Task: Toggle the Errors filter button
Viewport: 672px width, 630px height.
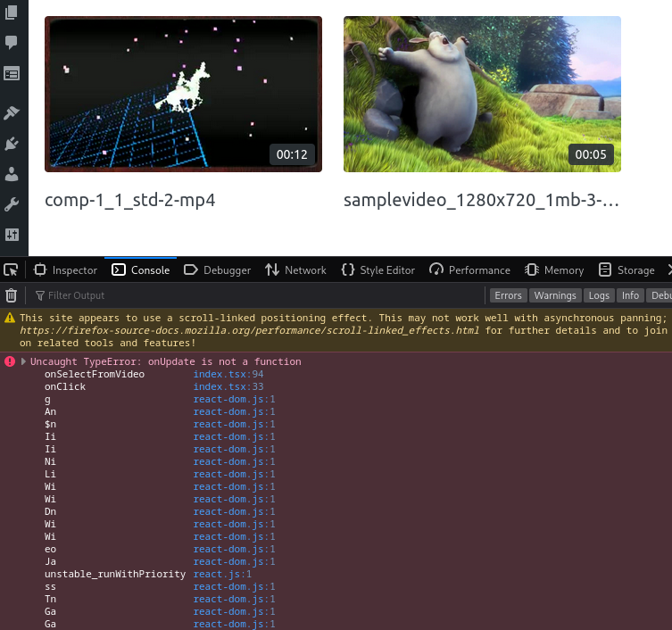Action: point(508,295)
